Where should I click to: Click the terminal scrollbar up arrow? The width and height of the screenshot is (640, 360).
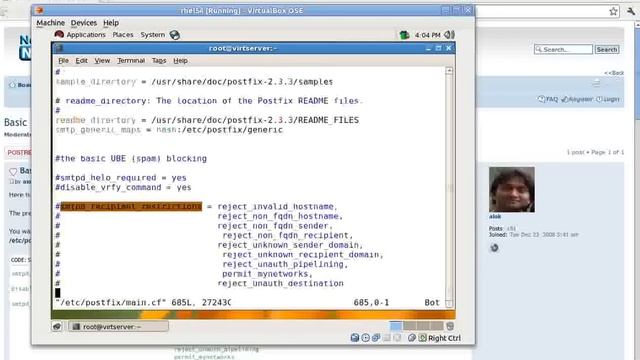(449, 71)
